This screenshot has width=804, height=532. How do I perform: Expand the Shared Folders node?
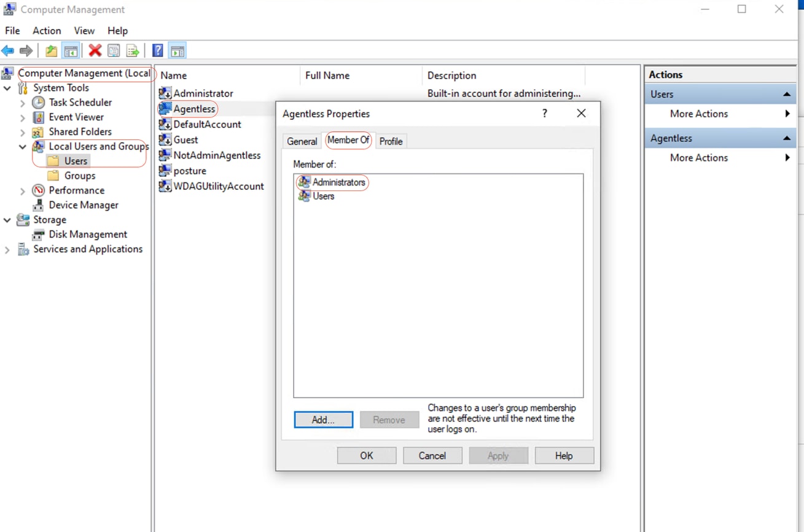coord(23,132)
